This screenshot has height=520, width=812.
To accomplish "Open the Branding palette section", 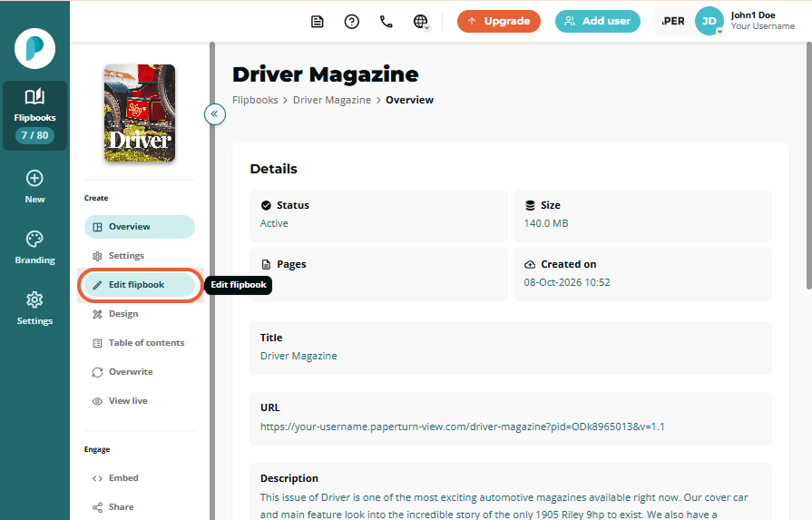I will point(34,248).
